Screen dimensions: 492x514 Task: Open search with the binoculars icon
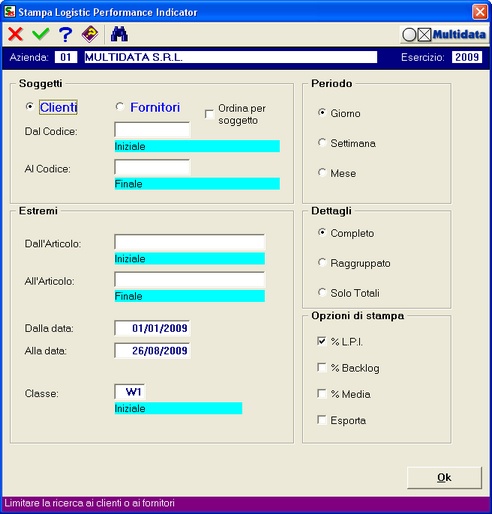(119, 34)
